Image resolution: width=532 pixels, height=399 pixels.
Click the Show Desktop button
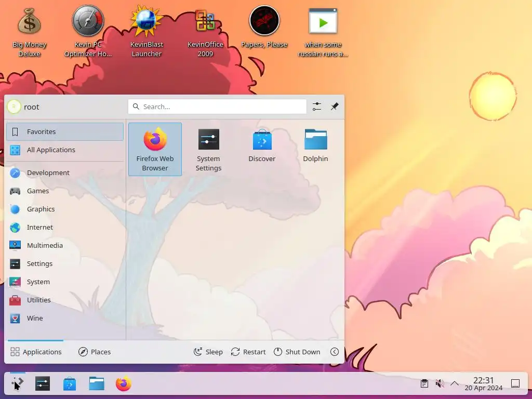[515, 384]
